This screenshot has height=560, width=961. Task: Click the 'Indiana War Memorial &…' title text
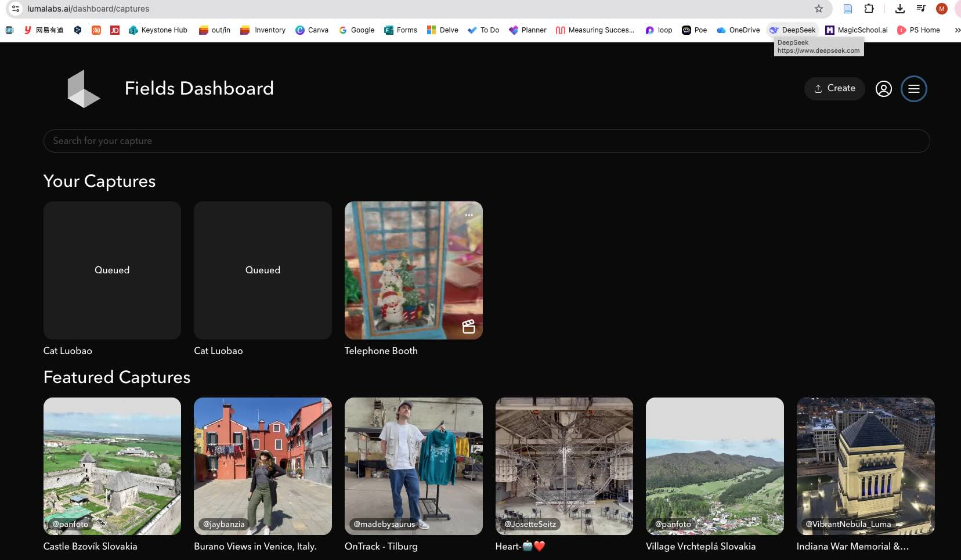[x=852, y=546]
